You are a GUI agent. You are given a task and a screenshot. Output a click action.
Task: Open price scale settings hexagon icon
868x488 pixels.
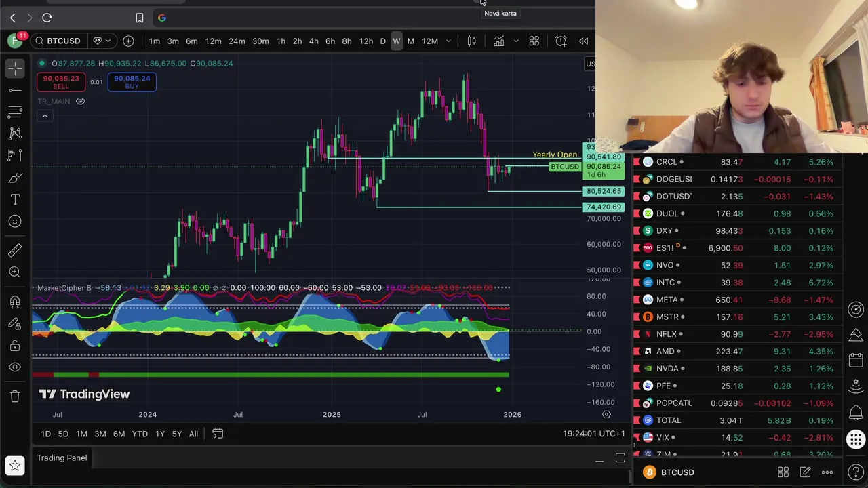coord(606,414)
